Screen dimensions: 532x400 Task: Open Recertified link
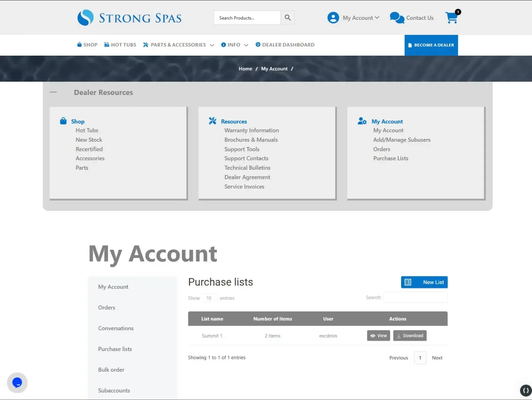89,149
